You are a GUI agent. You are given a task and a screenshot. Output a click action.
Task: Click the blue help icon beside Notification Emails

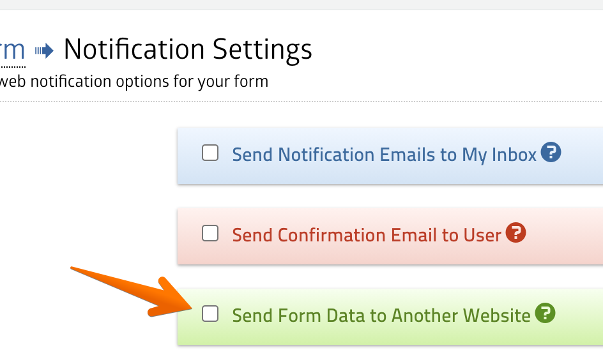click(551, 153)
